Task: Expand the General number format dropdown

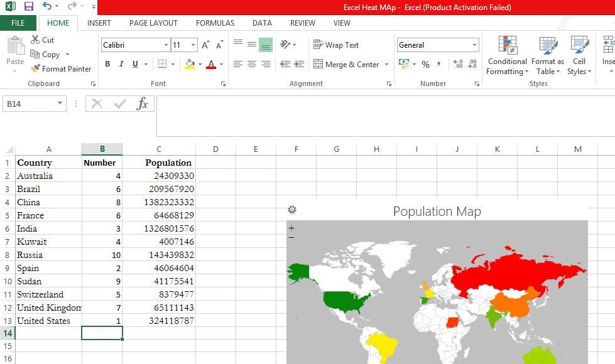Action: coord(474,45)
